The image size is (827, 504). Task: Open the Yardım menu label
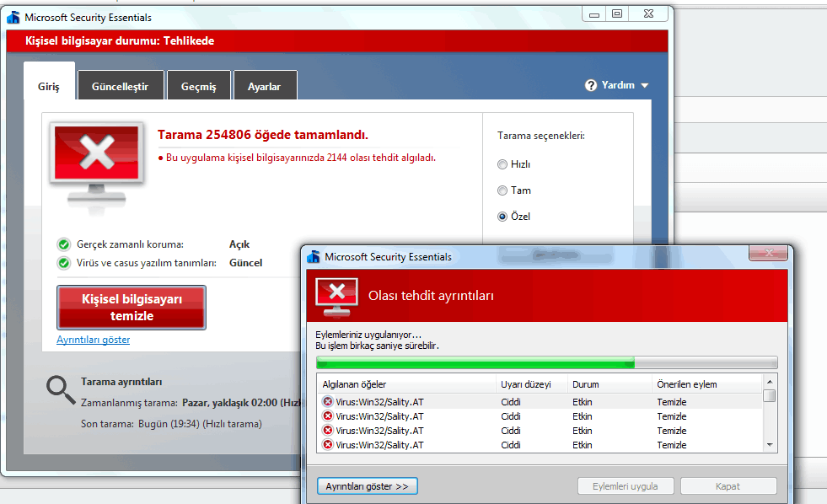[x=618, y=85]
